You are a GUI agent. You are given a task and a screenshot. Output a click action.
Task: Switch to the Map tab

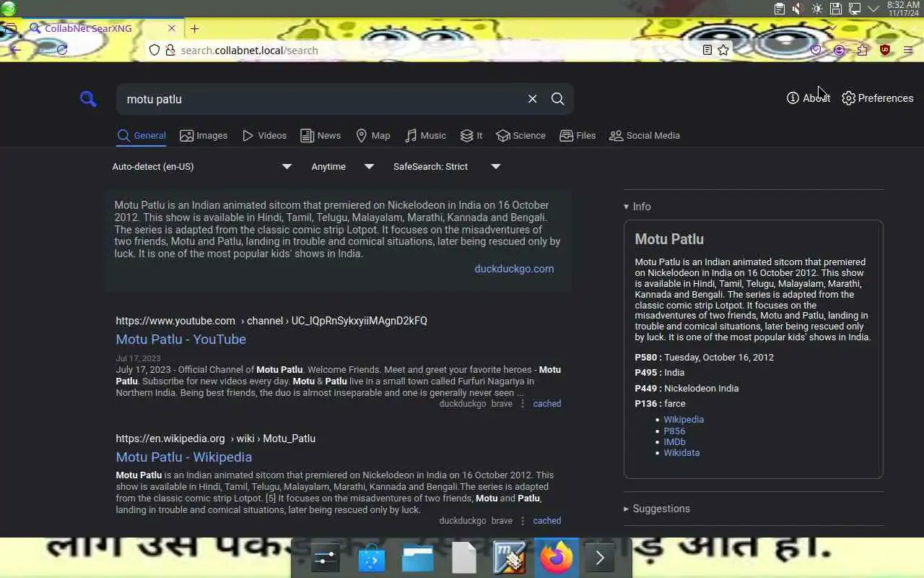[x=373, y=135]
